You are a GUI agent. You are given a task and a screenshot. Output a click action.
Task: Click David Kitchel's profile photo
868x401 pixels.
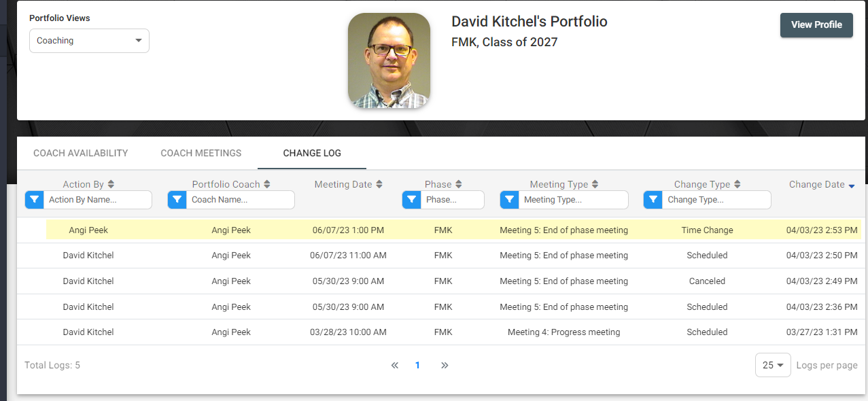point(389,61)
